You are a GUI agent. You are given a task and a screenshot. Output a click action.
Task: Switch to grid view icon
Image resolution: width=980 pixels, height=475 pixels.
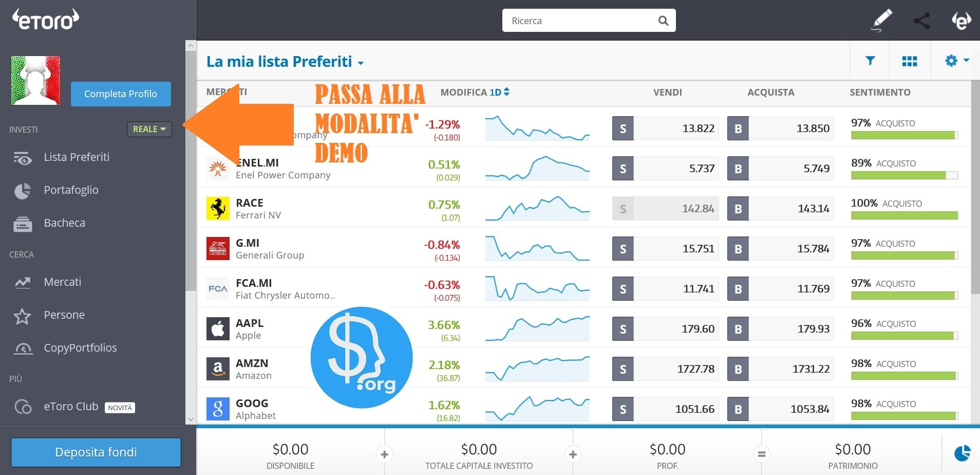[910, 61]
